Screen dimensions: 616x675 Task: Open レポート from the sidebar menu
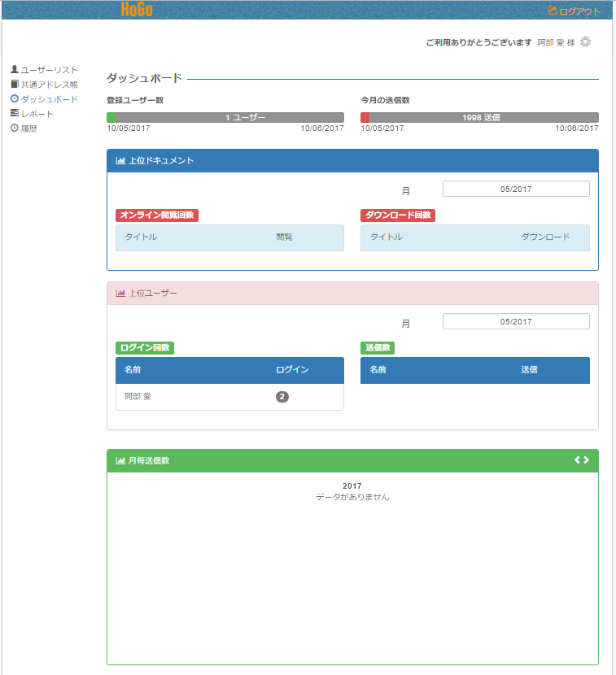click(x=37, y=114)
